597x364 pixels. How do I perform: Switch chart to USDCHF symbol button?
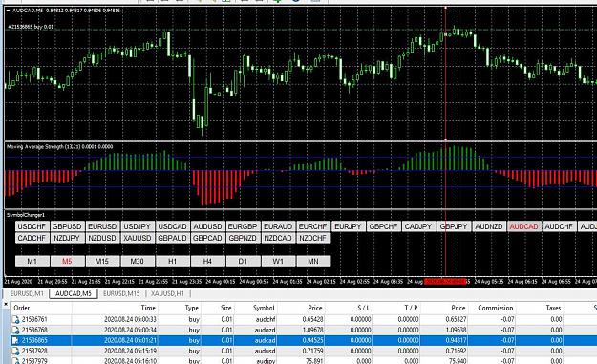32,226
